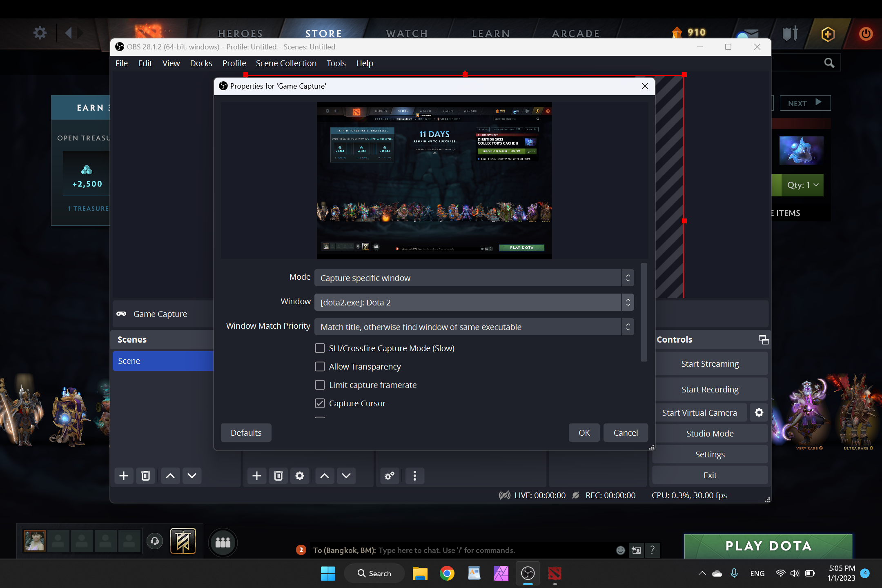882x588 pixels.
Task: Move scene down arrow in Scenes panel
Action: click(x=192, y=476)
